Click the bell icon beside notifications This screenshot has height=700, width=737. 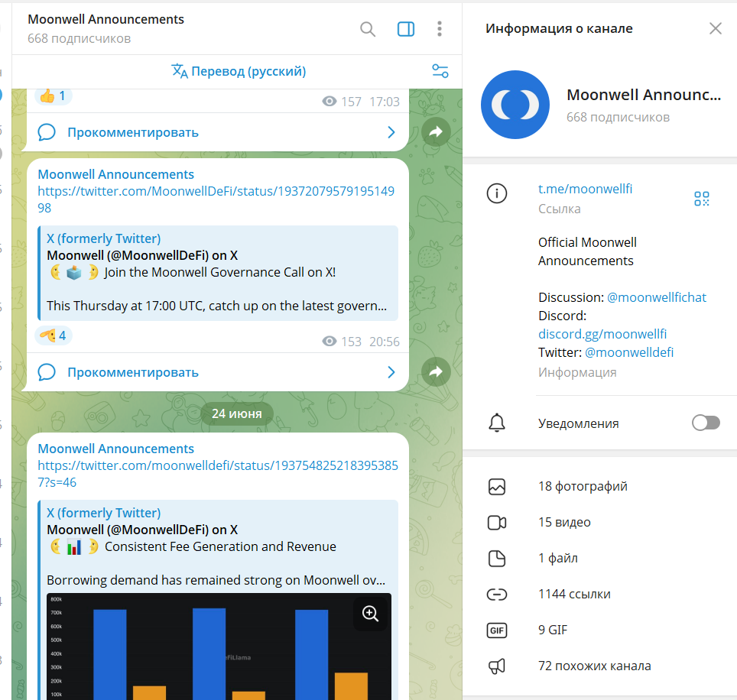497,423
